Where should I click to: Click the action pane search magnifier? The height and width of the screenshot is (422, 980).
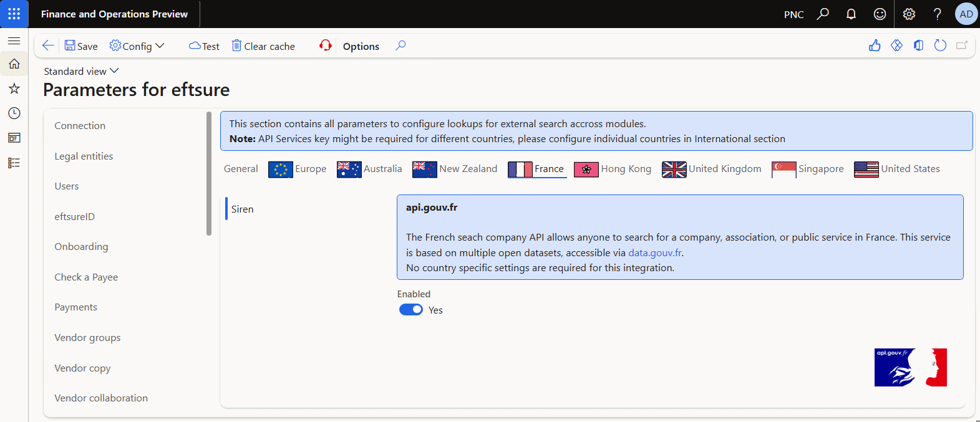coord(400,46)
